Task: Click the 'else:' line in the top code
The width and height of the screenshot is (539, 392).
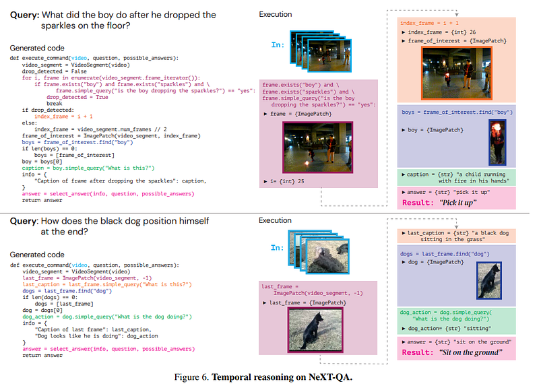Action: pos(30,123)
